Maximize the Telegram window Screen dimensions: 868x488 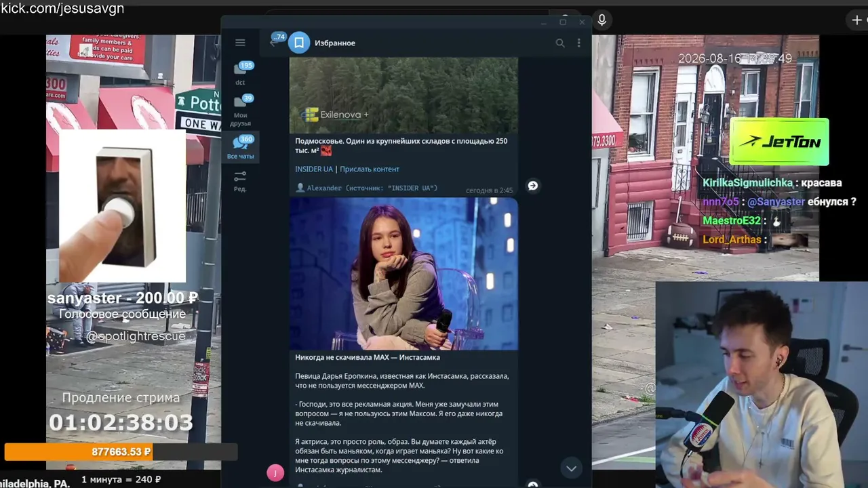[563, 22]
